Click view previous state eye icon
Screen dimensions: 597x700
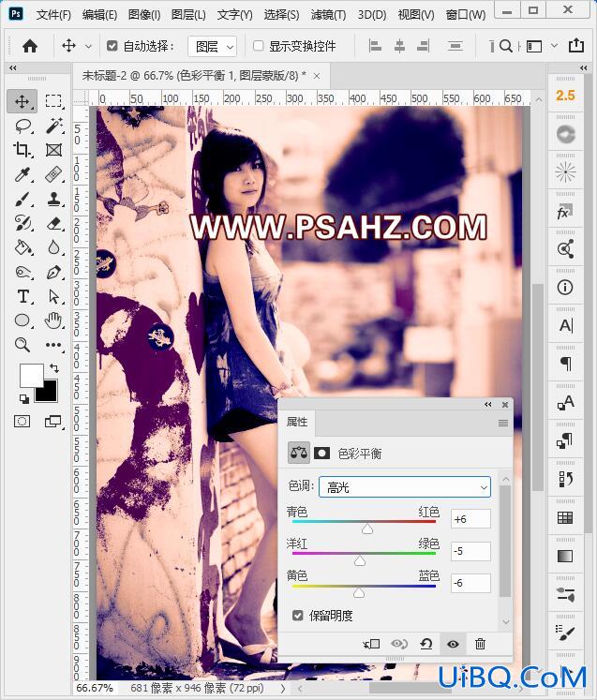(398, 644)
